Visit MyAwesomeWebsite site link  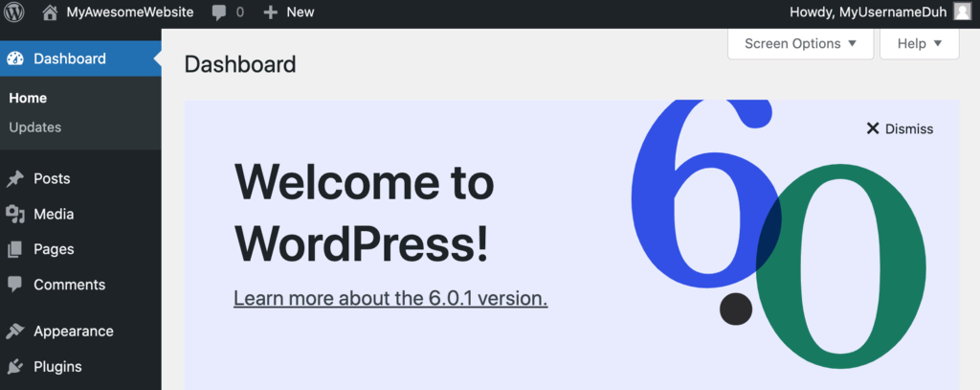pyautogui.click(x=130, y=11)
